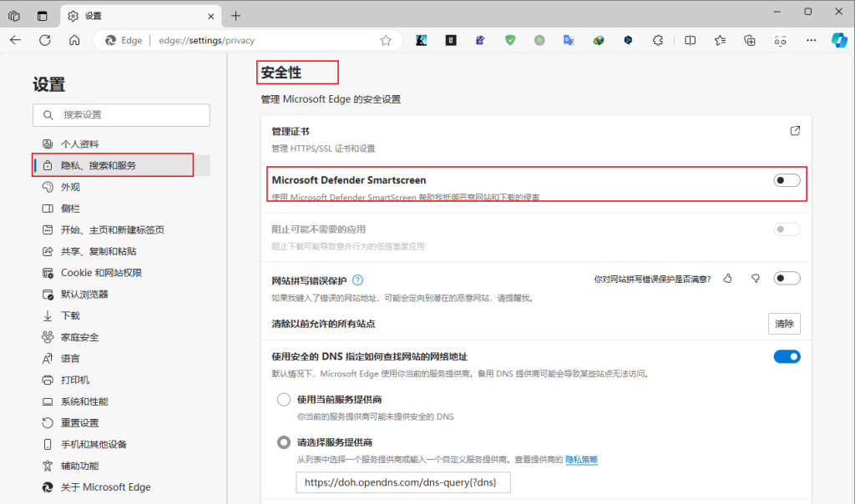Open Cookie 和网站权限 section
This screenshot has height=504, width=855.
coord(121,272)
